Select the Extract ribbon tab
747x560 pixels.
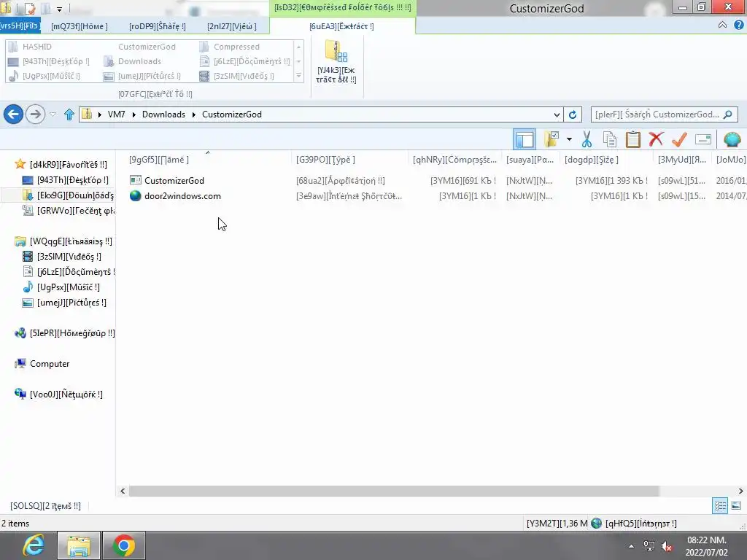(x=342, y=26)
